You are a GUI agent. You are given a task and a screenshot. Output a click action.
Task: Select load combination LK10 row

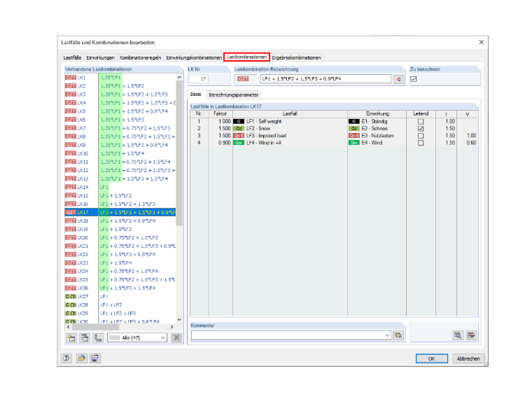coord(120,153)
